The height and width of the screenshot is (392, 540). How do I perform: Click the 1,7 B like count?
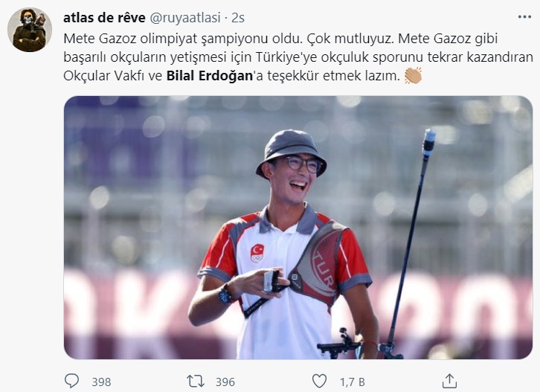point(353,382)
